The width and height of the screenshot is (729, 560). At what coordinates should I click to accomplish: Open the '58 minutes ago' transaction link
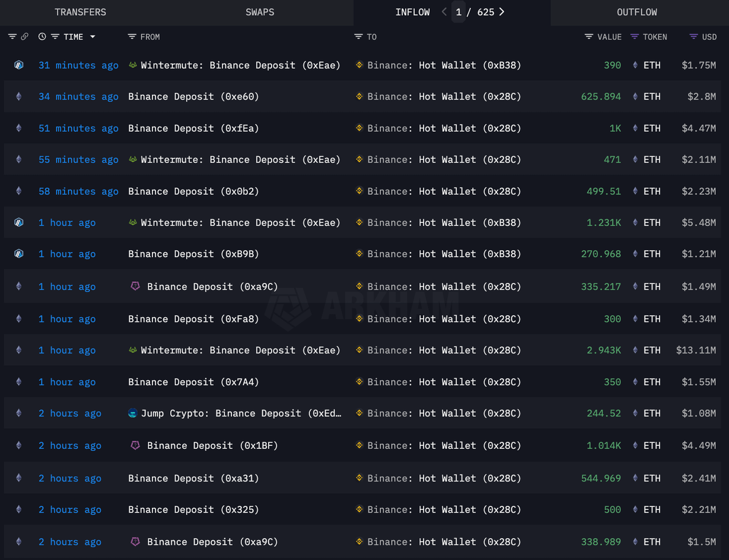(78, 191)
